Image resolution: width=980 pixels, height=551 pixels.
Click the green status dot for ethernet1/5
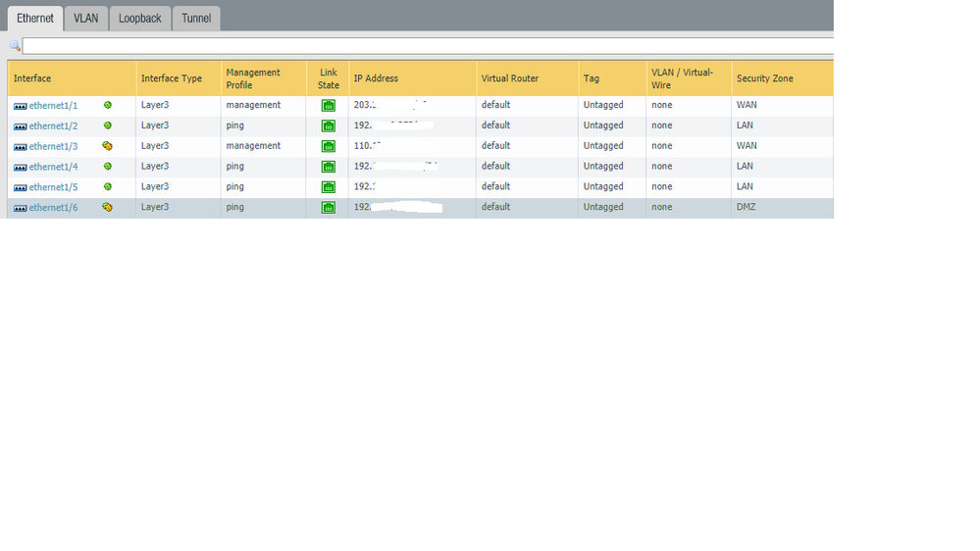pos(108,187)
